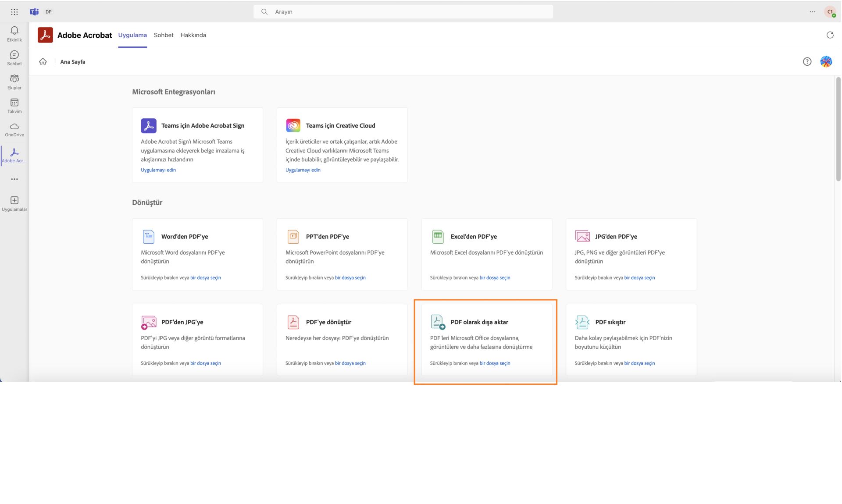This screenshot has height=504, width=842.
Task: Click the JPG'den PDF'ye image icon
Action: coord(582,236)
